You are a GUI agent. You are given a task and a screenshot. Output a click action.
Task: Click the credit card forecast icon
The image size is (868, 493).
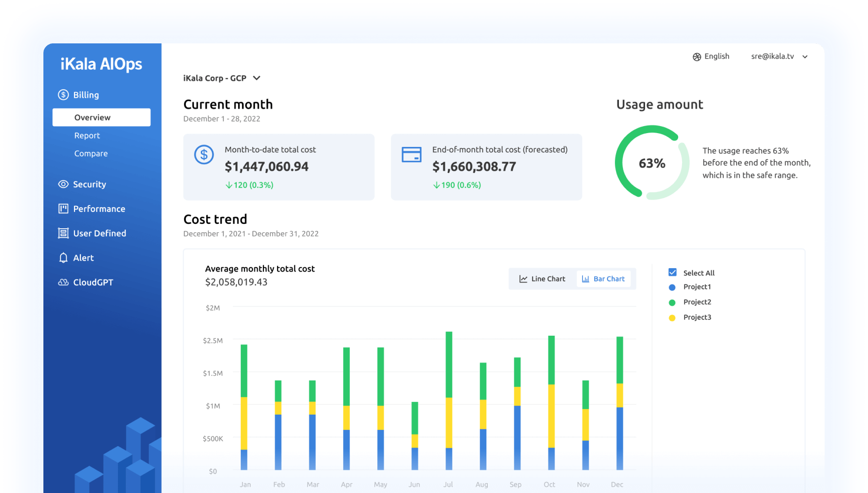411,155
